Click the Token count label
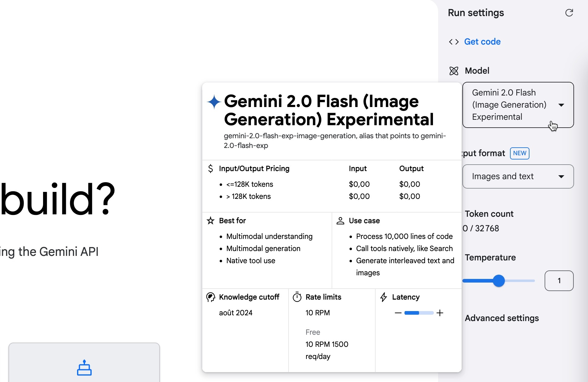 489,214
